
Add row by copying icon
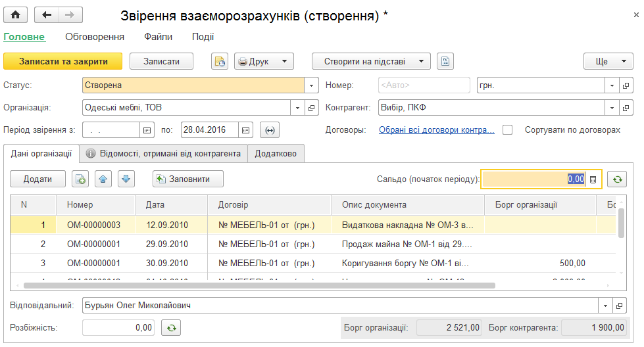80,179
